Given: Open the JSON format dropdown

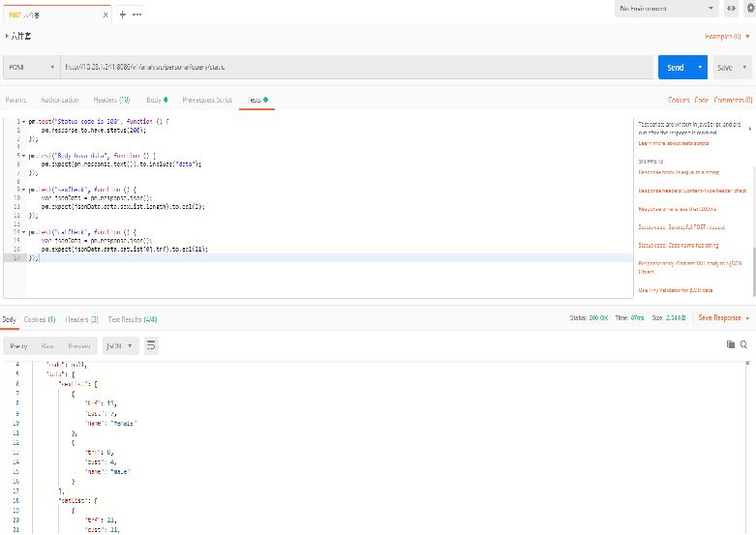Looking at the screenshot, I should click(x=121, y=346).
